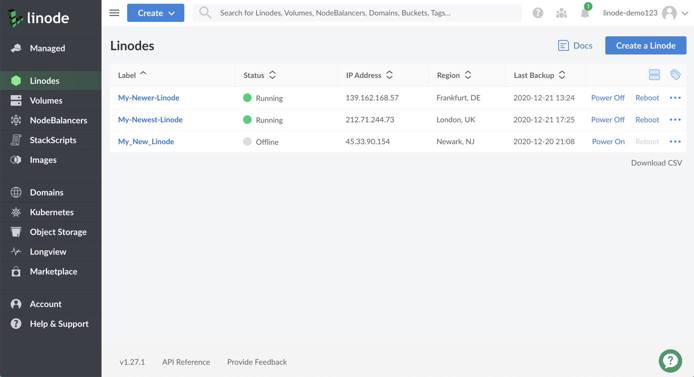694x377 pixels.
Task: Open actions menu for My-Newer-Linode
Action: click(675, 98)
